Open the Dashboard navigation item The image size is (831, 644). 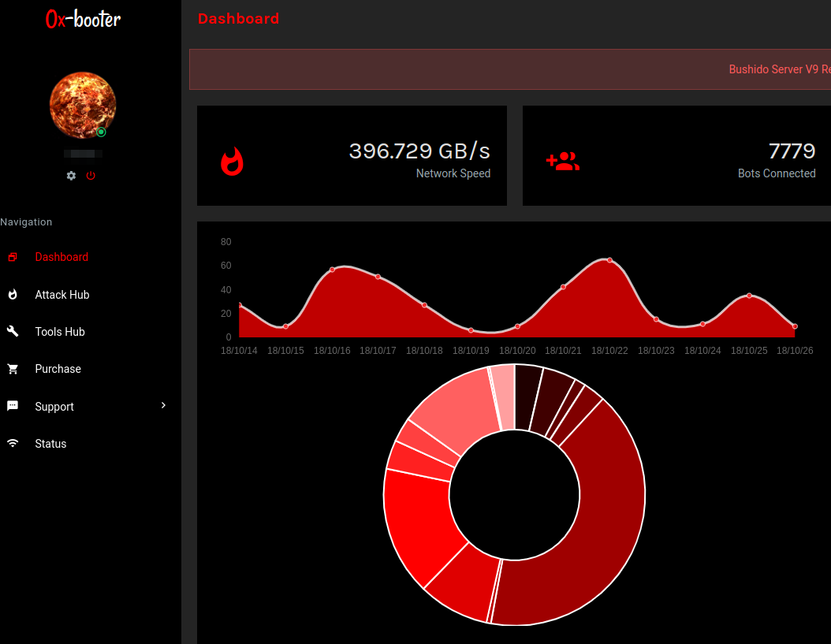pyautogui.click(x=61, y=257)
